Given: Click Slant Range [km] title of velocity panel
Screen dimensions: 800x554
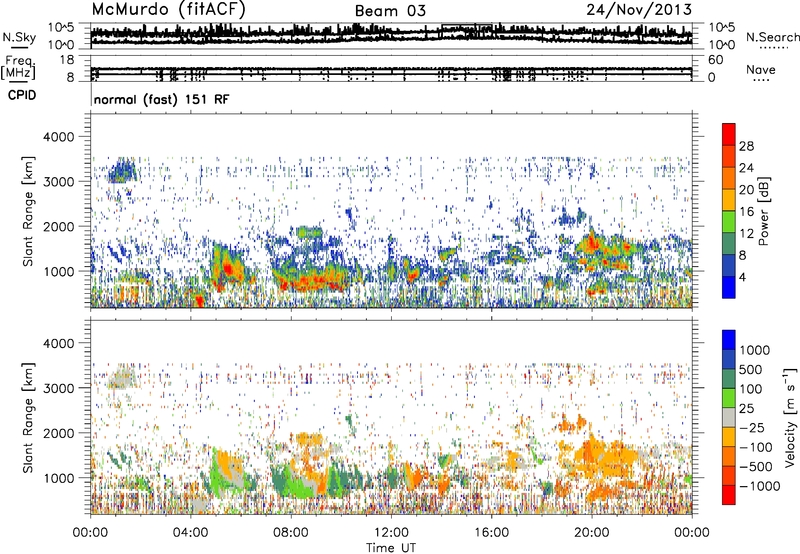Looking at the screenshot, I should pos(28,418).
